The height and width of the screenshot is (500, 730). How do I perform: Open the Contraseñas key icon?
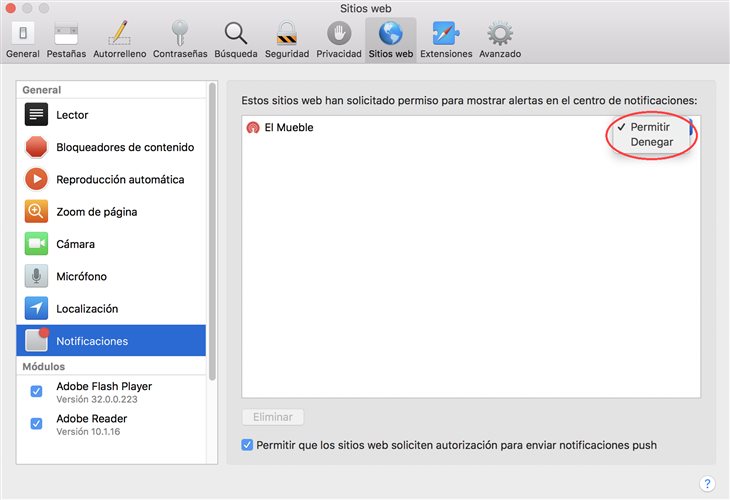click(x=180, y=33)
